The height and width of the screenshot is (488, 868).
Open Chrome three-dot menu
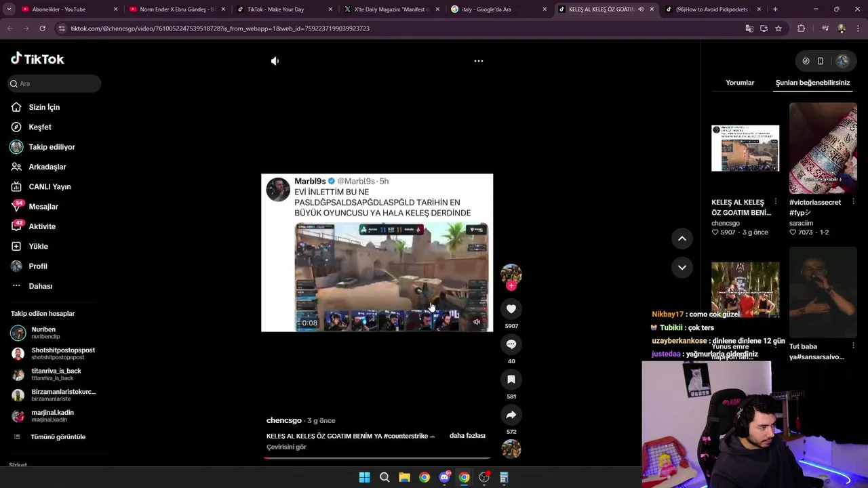click(857, 28)
